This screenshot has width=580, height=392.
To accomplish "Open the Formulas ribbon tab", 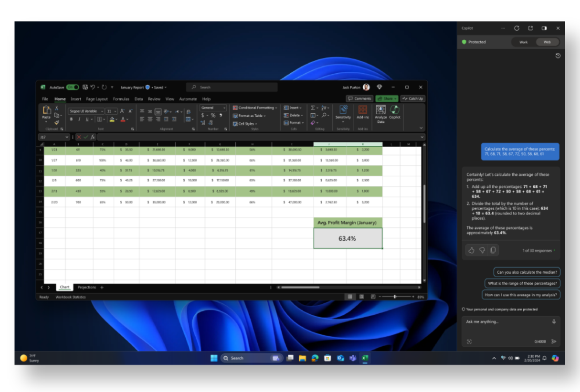I will pos(121,99).
